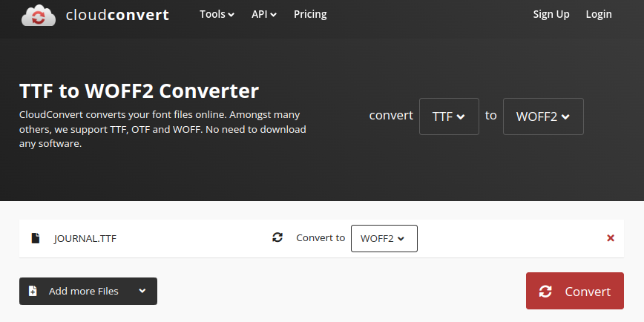Click the file icon beside JOURNAL.TTF
644x322 pixels.
pyautogui.click(x=35, y=238)
